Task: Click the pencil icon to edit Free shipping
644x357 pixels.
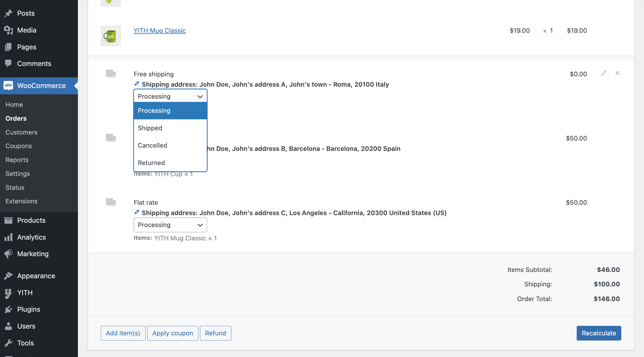Action: pos(604,73)
